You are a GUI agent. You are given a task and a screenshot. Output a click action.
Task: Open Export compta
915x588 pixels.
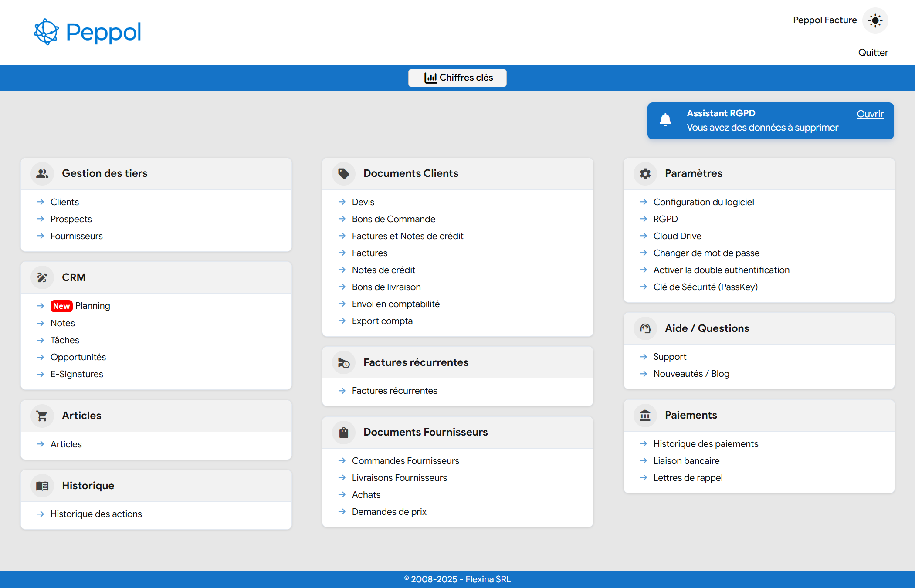tap(382, 321)
